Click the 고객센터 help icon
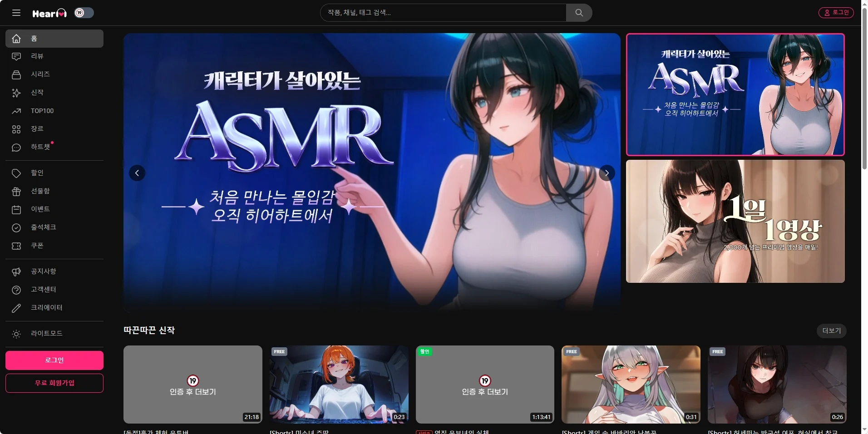 coord(16,290)
